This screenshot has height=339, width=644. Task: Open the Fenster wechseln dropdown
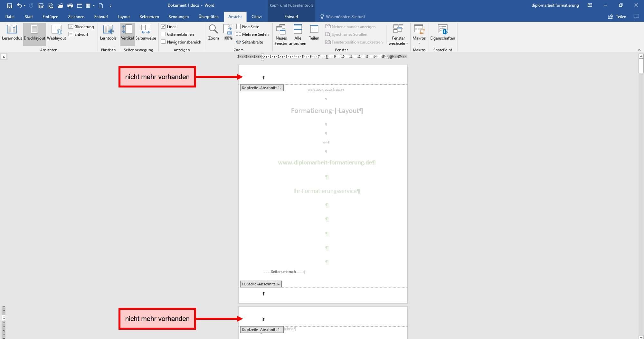coord(398,35)
